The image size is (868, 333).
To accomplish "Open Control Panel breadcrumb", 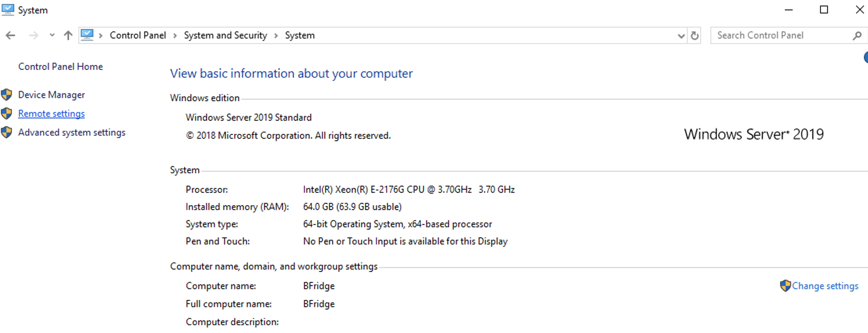I will [138, 35].
